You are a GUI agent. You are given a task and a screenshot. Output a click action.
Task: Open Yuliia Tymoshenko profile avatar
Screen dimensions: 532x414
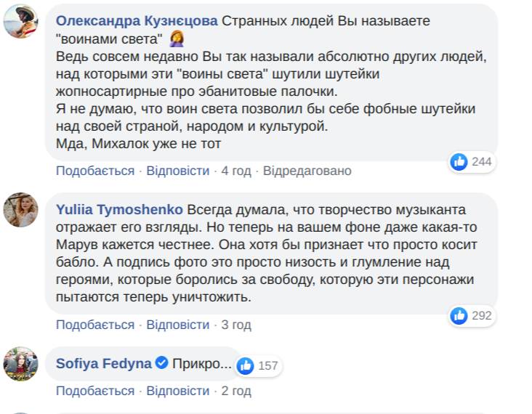point(21,210)
